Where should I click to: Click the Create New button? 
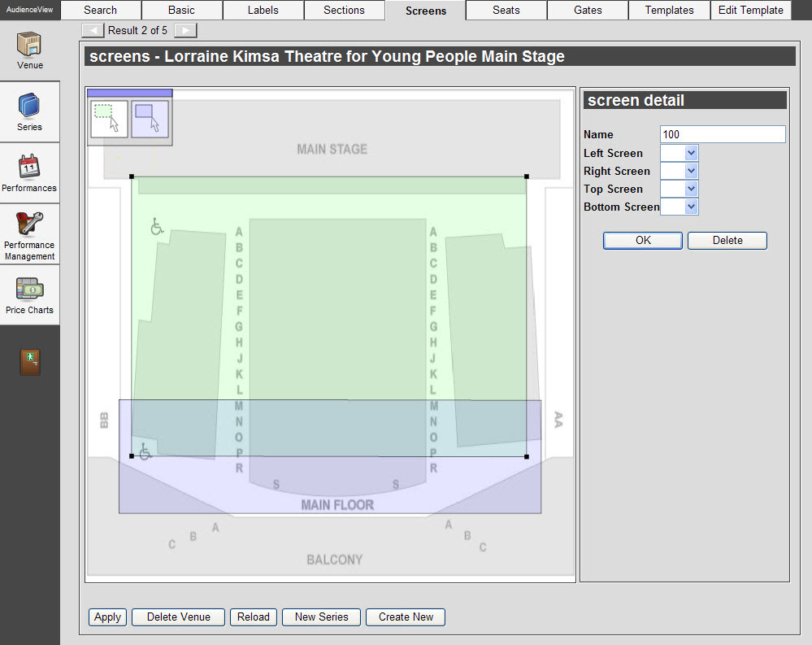pyautogui.click(x=406, y=617)
